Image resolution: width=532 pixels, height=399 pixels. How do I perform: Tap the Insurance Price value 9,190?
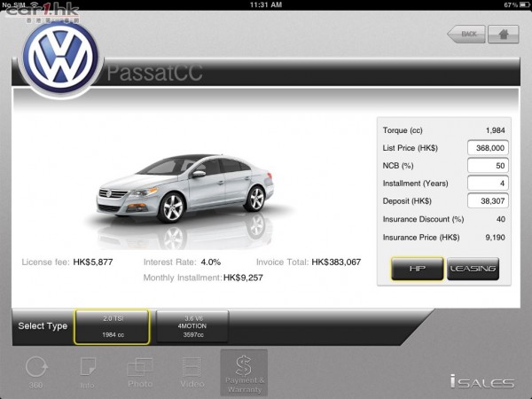(x=495, y=237)
